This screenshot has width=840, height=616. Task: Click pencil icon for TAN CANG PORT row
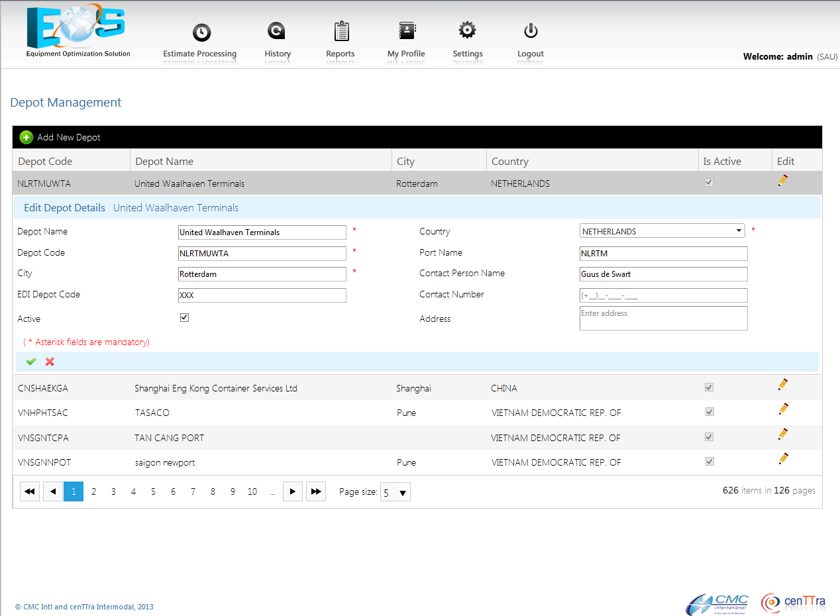point(783,435)
